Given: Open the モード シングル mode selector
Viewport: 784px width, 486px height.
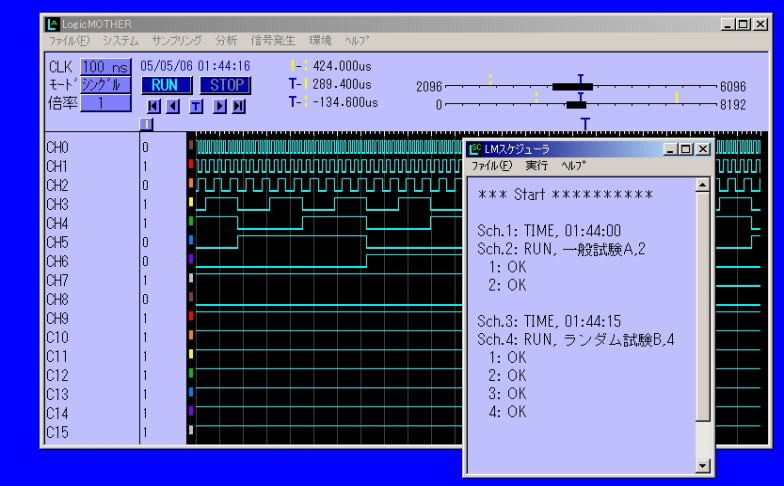Looking at the screenshot, I should pos(98,85).
